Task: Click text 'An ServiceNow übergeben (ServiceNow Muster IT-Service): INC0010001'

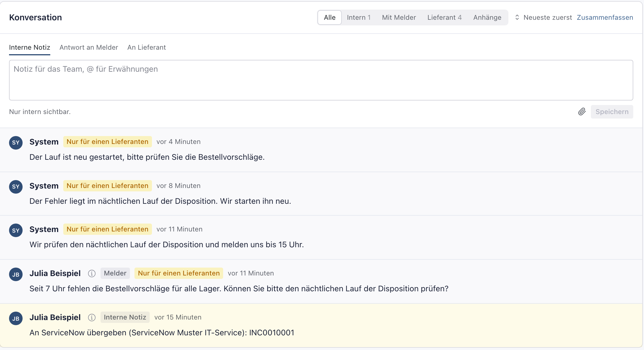Action: (162, 333)
